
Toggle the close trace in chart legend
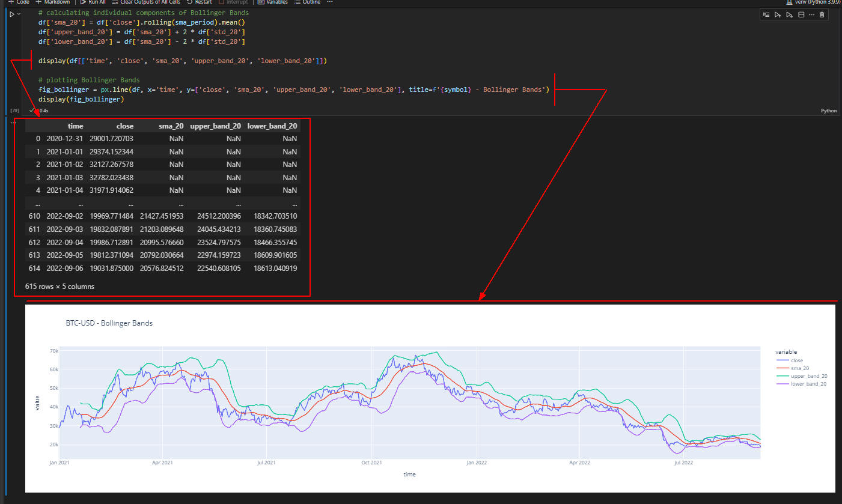[790, 360]
